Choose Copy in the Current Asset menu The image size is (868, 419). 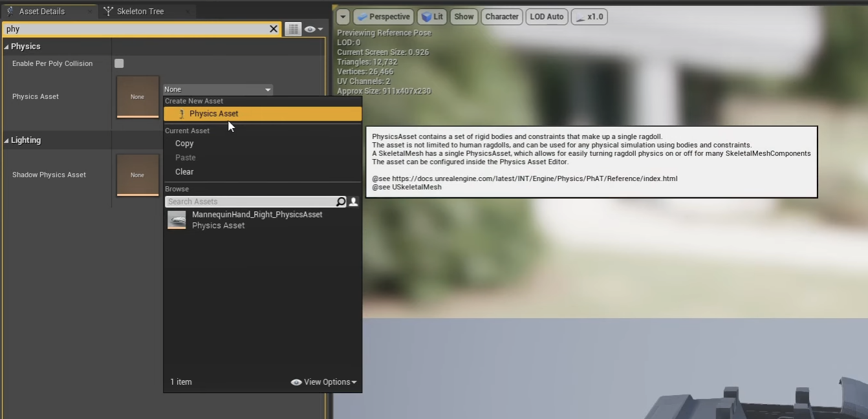click(x=184, y=144)
